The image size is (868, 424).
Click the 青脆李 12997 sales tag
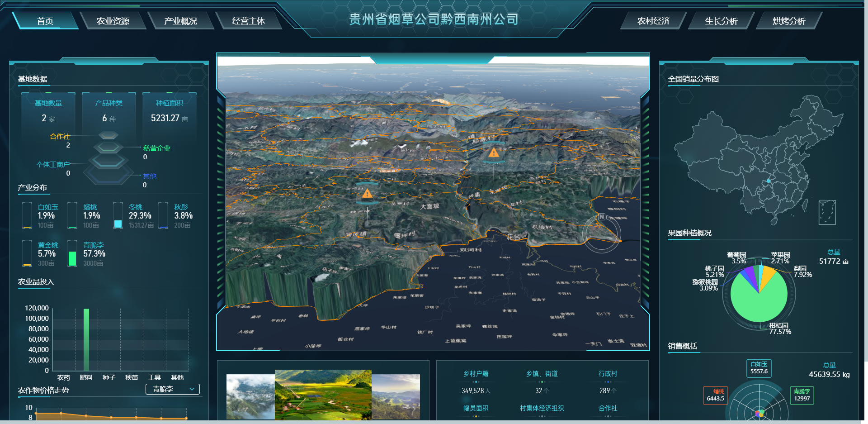coord(802,395)
